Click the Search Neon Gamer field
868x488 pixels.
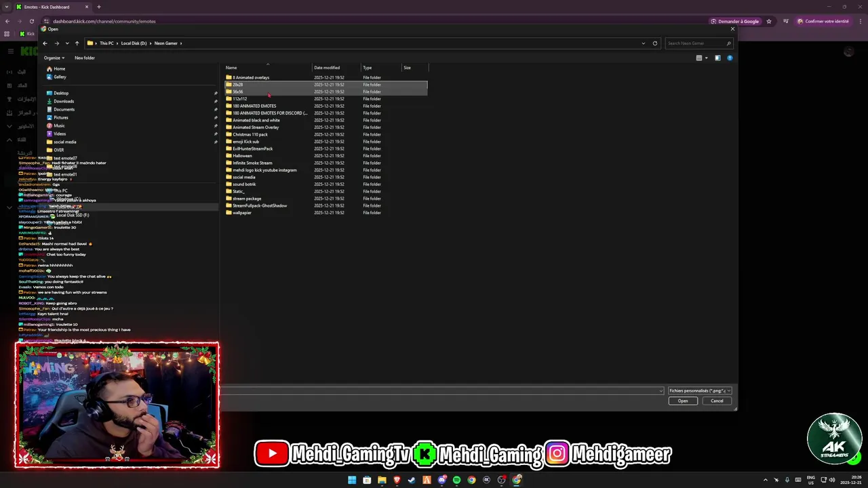click(698, 43)
